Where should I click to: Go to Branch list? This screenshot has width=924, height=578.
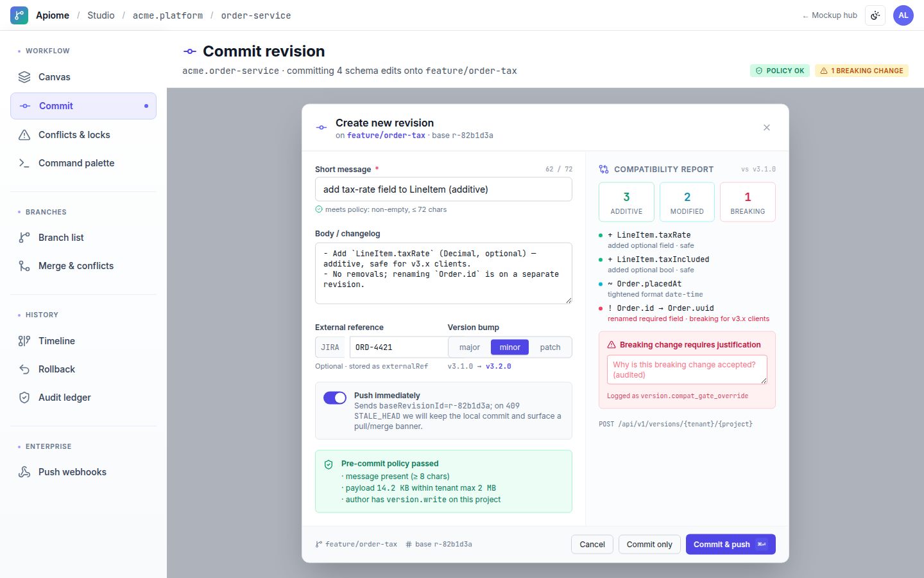point(83,238)
